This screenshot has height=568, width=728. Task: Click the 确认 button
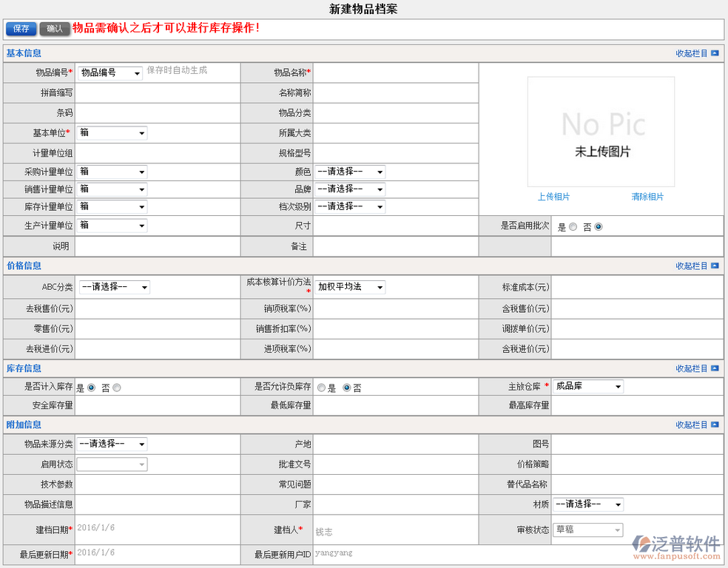pyautogui.click(x=55, y=29)
